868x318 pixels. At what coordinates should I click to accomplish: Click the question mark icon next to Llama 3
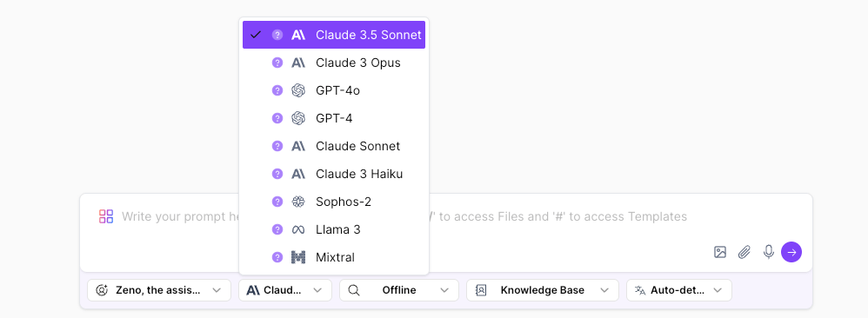[277, 229]
